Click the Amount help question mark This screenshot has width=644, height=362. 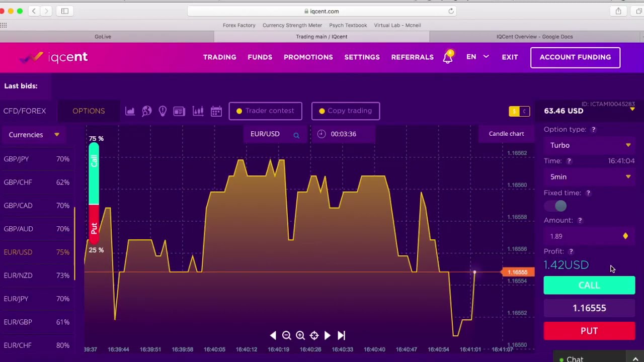[x=580, y=220]
